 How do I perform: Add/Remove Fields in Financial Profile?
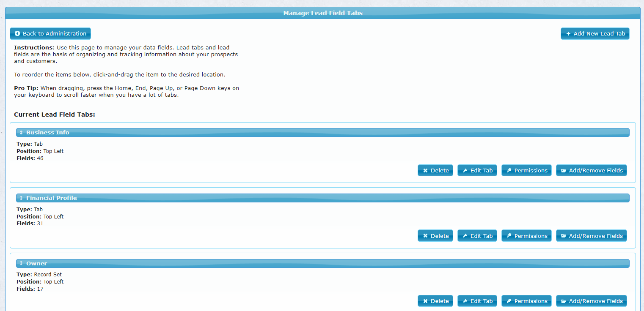tap(591, 236)
